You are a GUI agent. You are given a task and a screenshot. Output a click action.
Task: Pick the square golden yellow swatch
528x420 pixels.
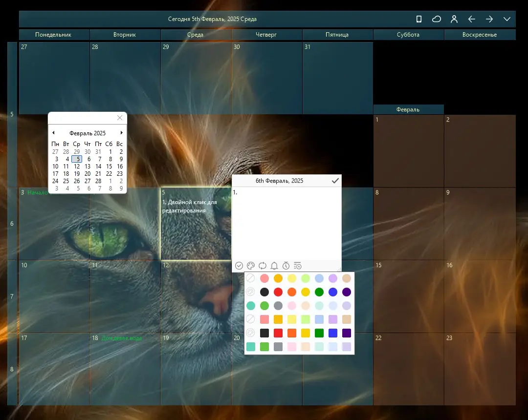306,333
